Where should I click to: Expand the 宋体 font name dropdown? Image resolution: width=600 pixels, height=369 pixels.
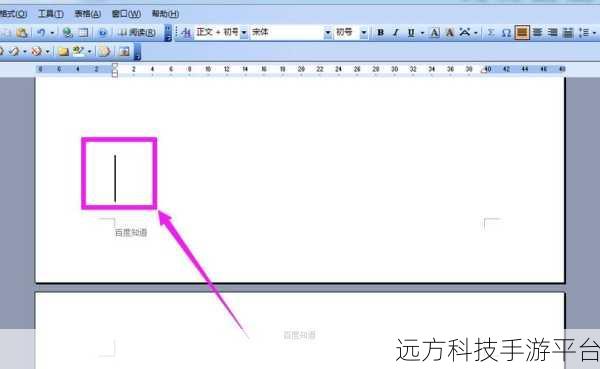328,33
